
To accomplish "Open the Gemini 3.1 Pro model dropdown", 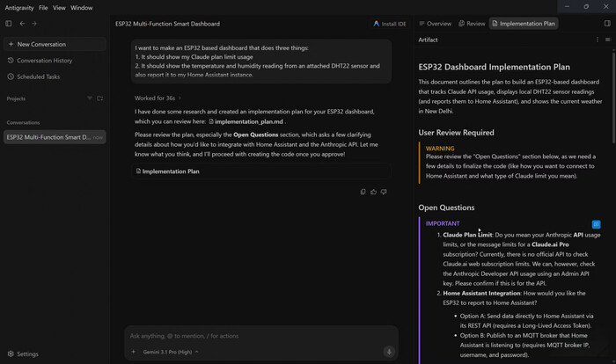I will pyautogui.click(x=171, y=352).
